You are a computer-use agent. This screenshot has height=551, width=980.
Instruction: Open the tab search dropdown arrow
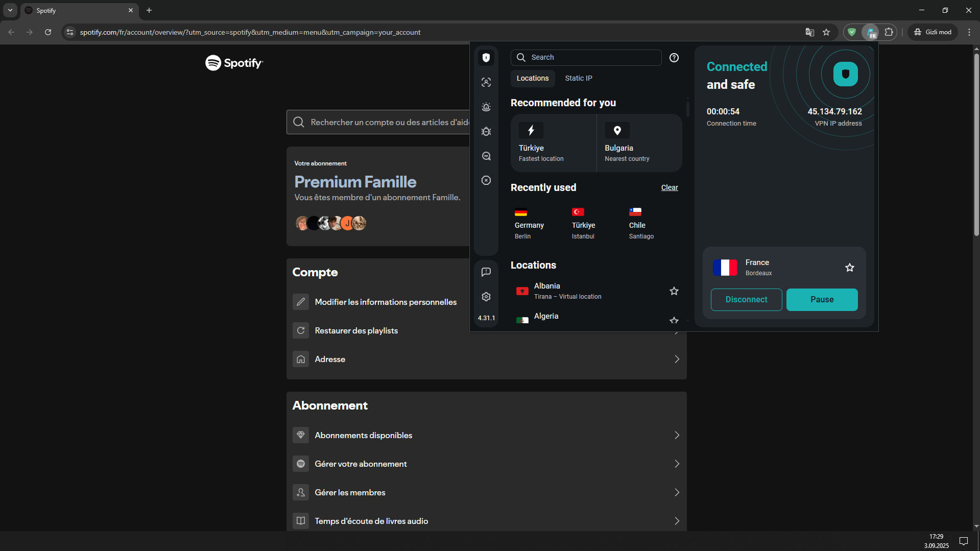click(x=10, y=10)
